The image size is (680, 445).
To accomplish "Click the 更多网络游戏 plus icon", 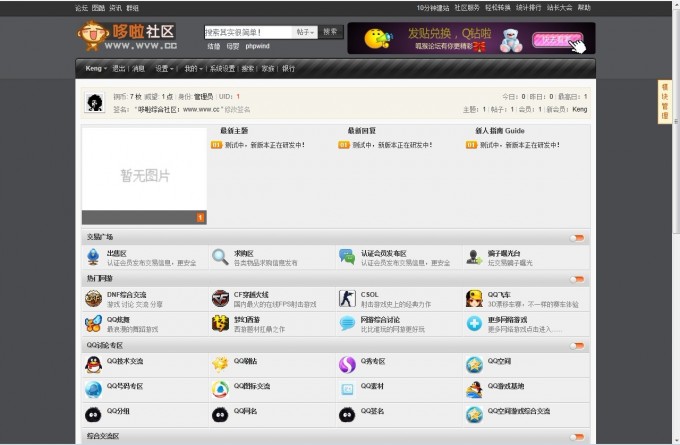I will tap(474, 324).
